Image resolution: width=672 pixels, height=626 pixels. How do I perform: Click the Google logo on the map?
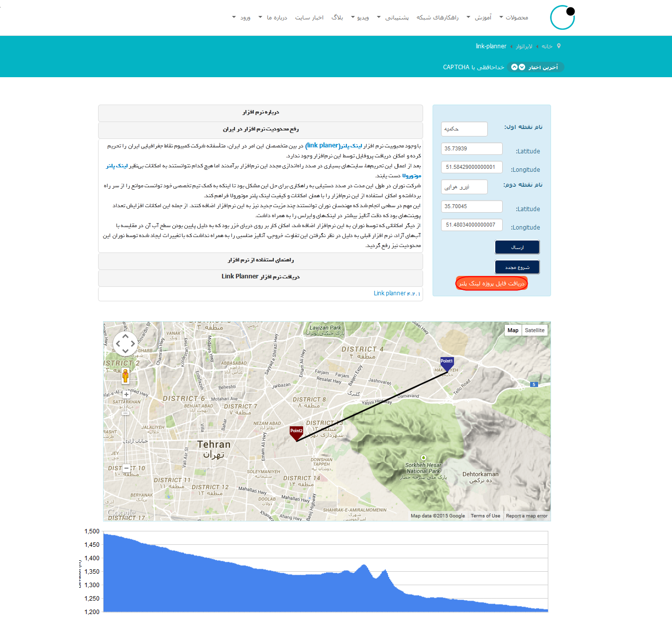[x=121, y=512]
